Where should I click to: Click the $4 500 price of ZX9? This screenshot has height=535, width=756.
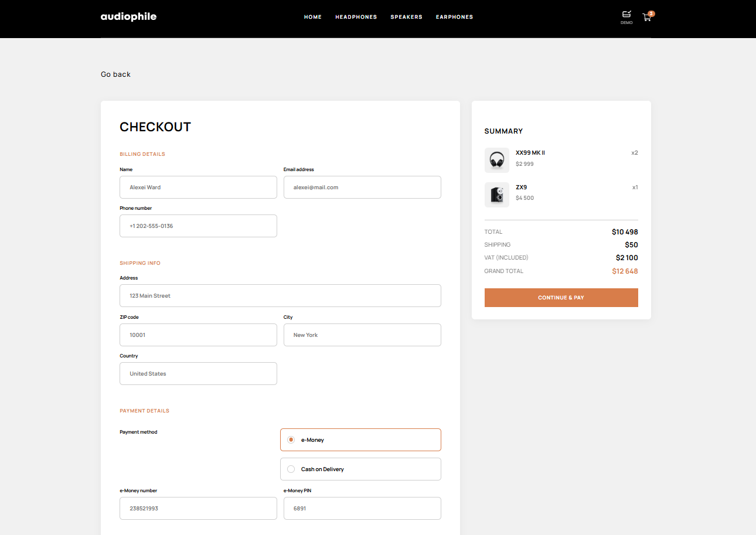525,198
